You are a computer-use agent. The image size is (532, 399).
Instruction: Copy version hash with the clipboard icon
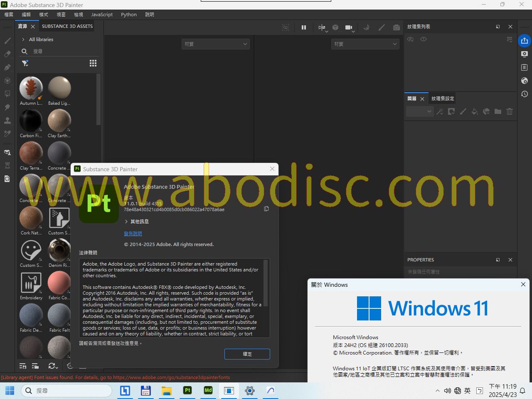[266, 209]
